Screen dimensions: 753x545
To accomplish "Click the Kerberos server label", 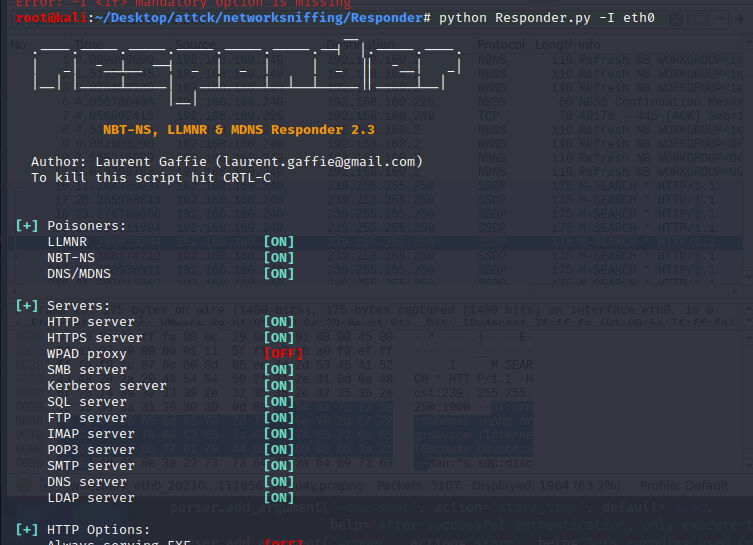I will 107,386.
